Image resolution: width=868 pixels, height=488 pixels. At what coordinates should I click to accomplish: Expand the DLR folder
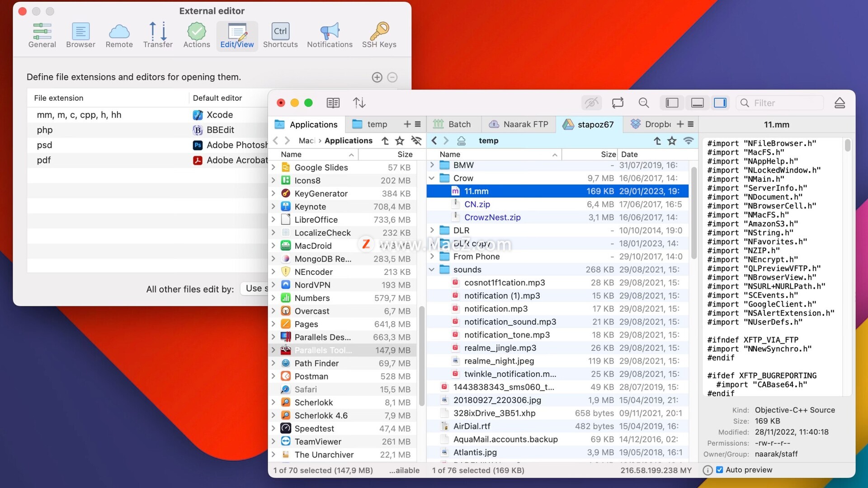tap(432, 230)
